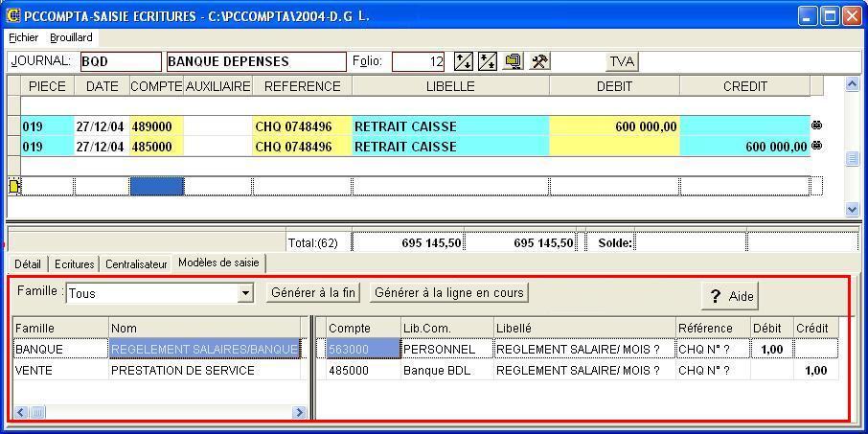The width and height of the screenshot is (868, 434).
Task: Click the second sort arrows toolbar icon
Action: tap(488, 61)
